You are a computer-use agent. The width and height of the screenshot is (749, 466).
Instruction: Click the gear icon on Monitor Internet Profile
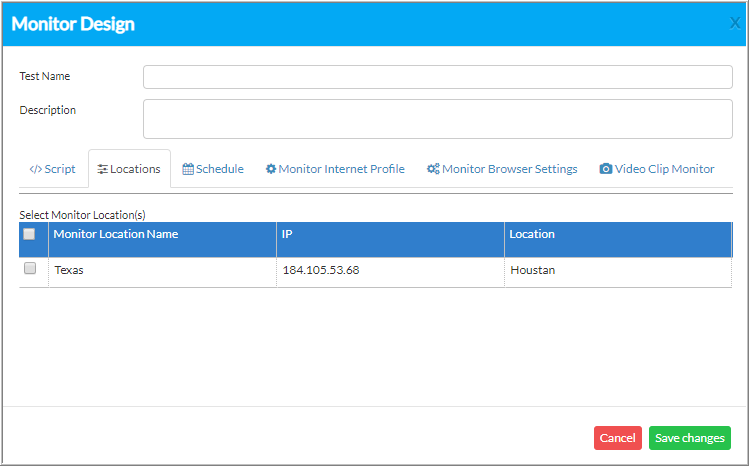click(271, 169)
